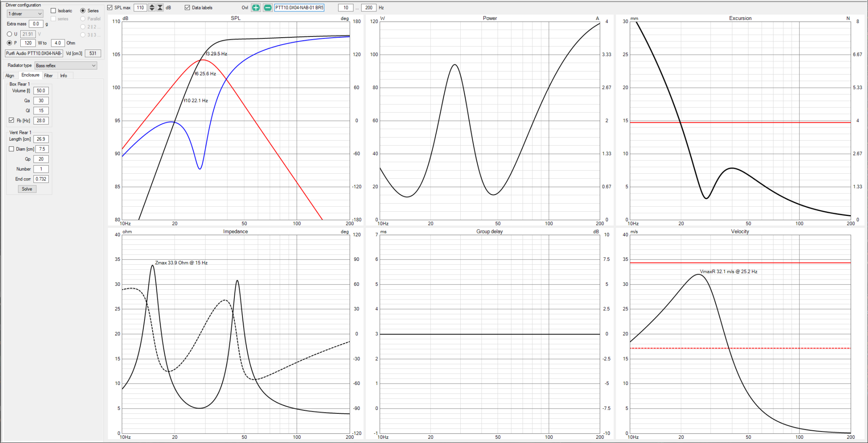
Task: Click the minimum frequency field showing 10
Action: coord(346,8)
